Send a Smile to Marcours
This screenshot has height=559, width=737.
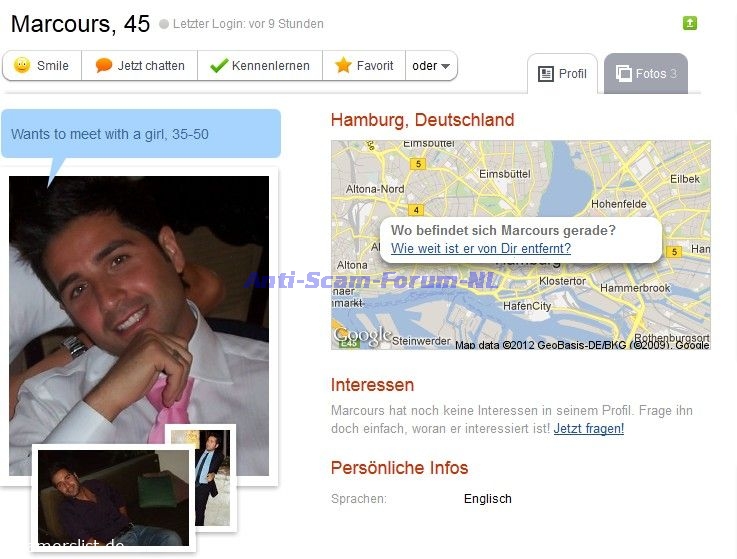coord(42,65)
